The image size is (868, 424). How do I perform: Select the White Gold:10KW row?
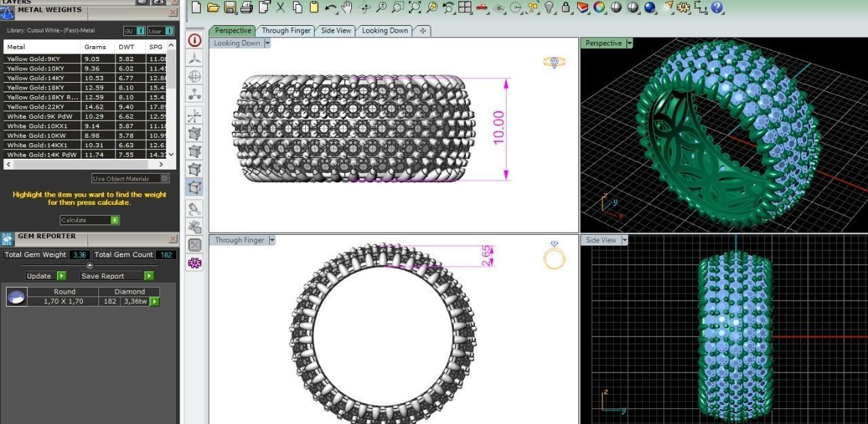[85, 135]
